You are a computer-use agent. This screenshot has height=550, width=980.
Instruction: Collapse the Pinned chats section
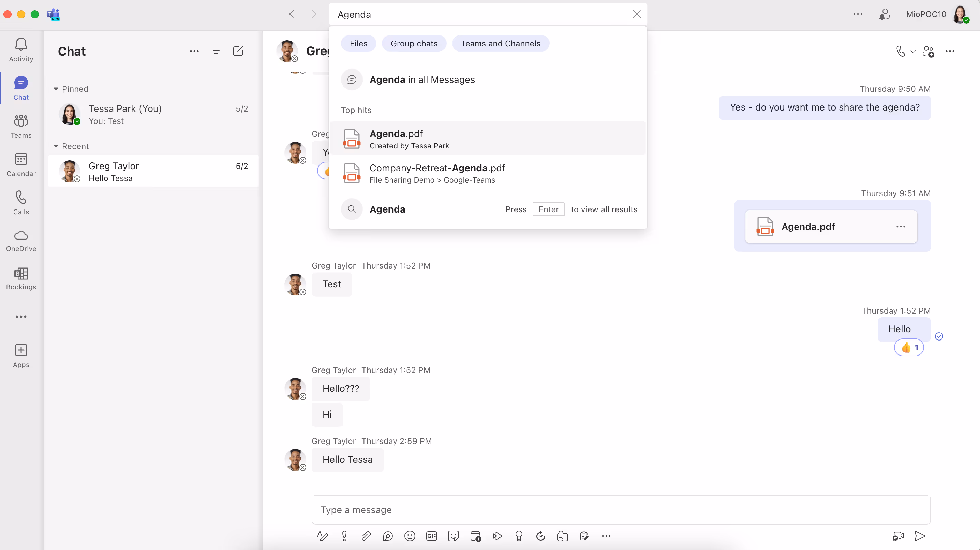tap(56, 89)
